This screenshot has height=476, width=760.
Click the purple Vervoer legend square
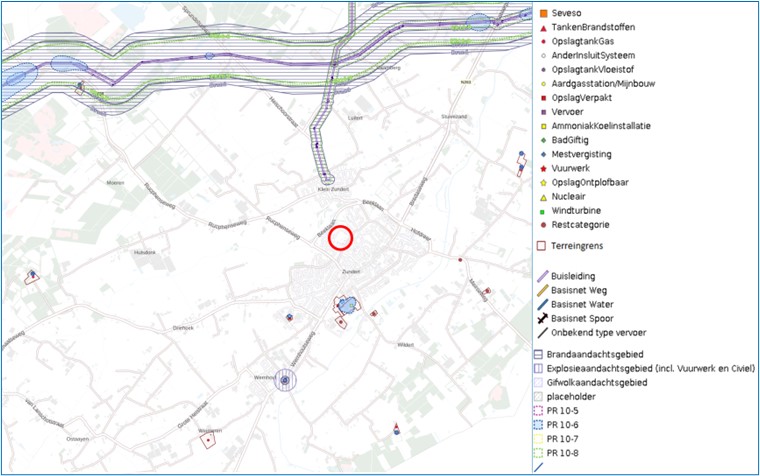pyautogui.click(x=543, y=112)
